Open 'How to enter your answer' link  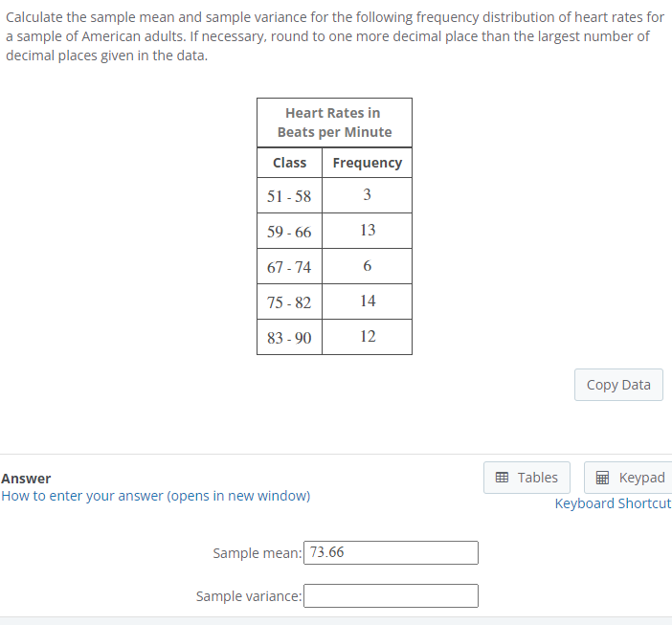click(156, 496)
